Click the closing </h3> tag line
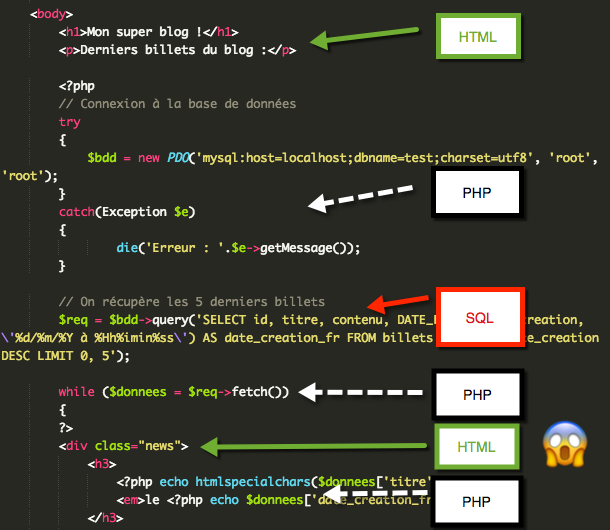The height and width of the screenshot is (530, 610). pyautogui.click(x=105, y=518)
